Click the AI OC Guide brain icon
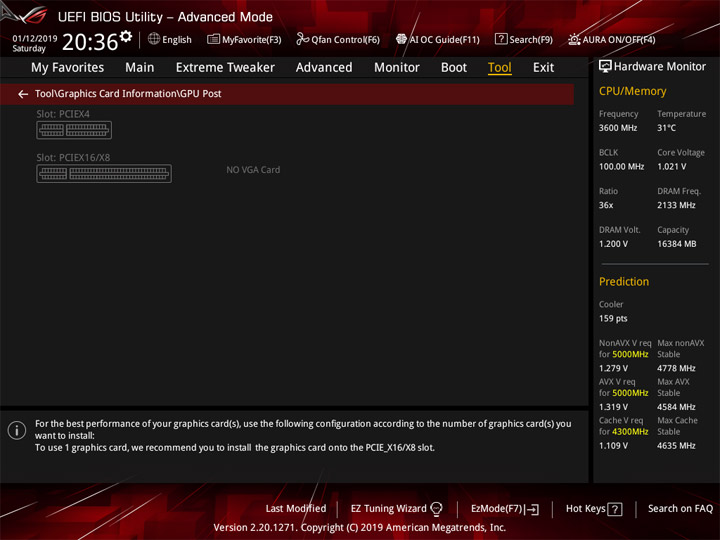 tap(401, 39)
